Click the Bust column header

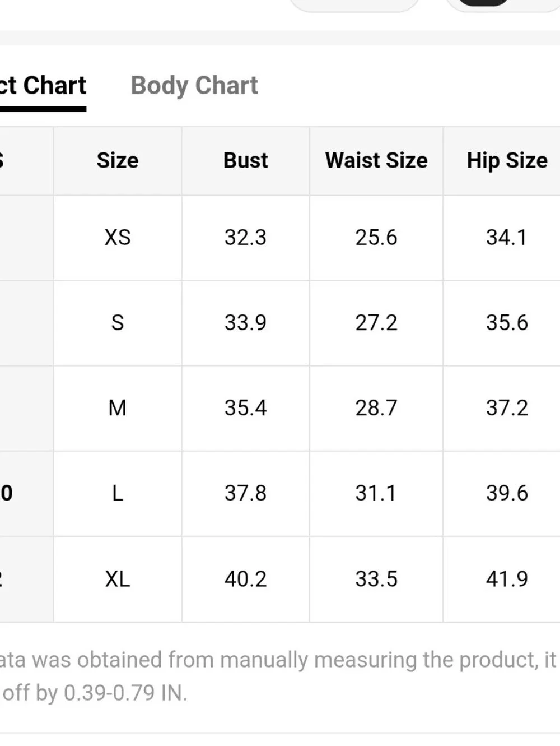tap(245, 161)
